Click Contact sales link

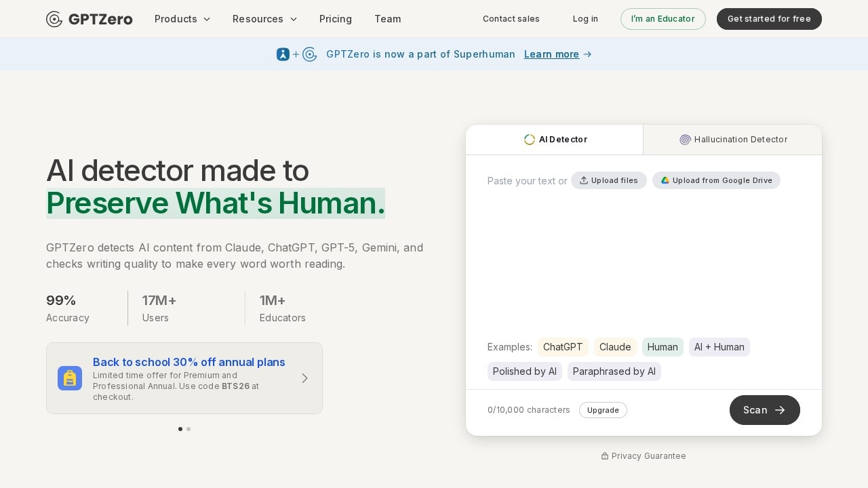pos(511,19)
